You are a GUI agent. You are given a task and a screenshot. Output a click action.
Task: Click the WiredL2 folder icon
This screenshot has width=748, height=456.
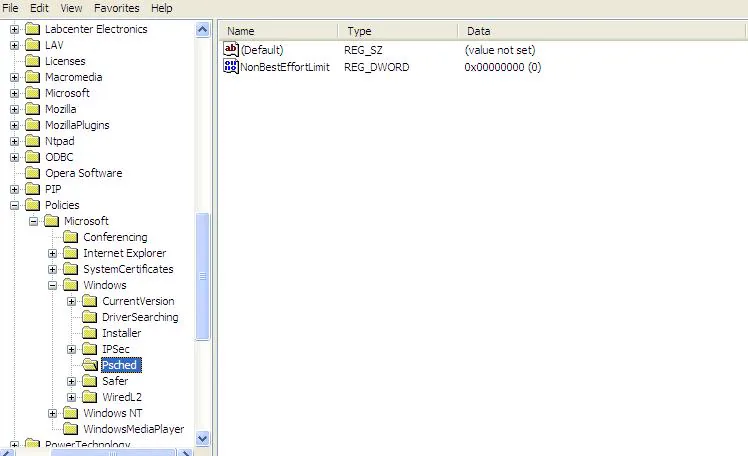90,397
